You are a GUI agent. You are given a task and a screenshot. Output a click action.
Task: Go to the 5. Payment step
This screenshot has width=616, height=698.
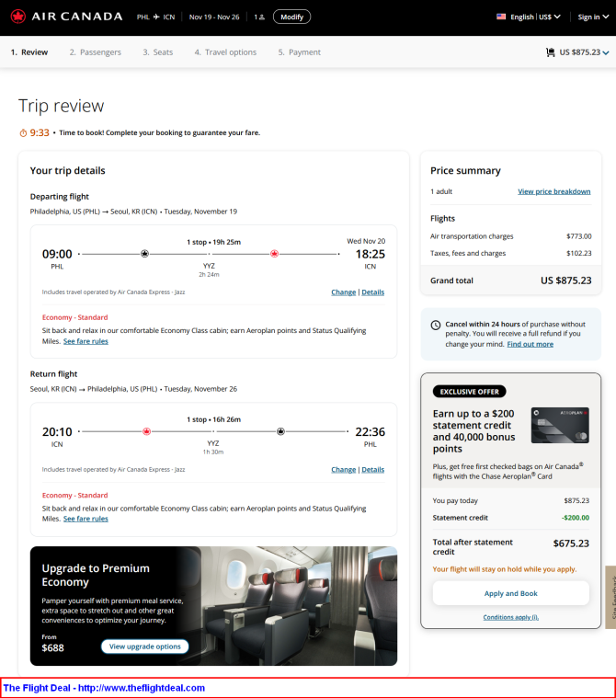tap(300, 52)
